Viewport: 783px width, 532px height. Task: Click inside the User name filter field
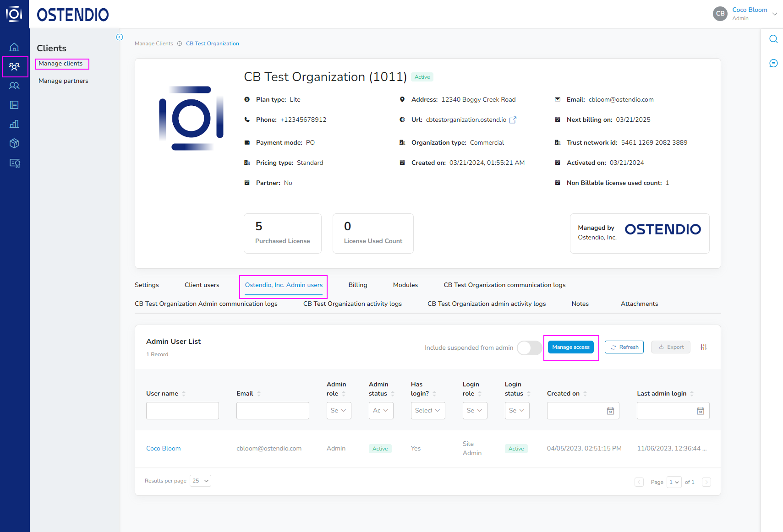pos(182,410)
